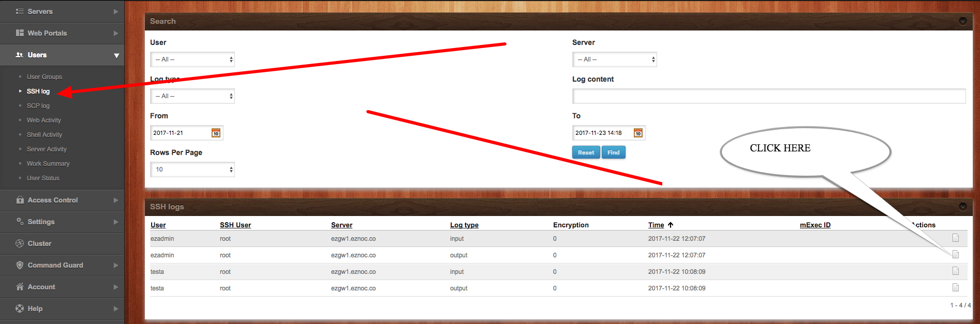View log details for testa output row
980x324 pixels.
click(955, 288)
